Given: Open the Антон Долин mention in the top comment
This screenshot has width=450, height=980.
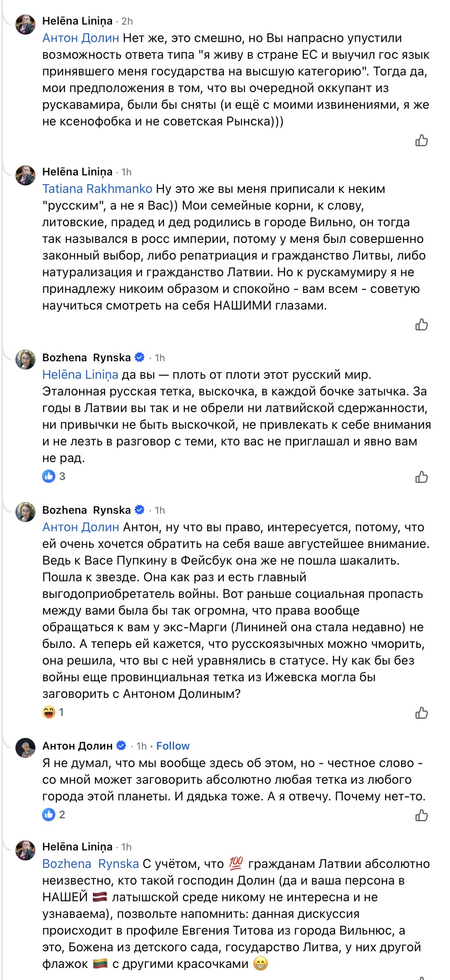Looking at the screenshot, I should [81, 38].
